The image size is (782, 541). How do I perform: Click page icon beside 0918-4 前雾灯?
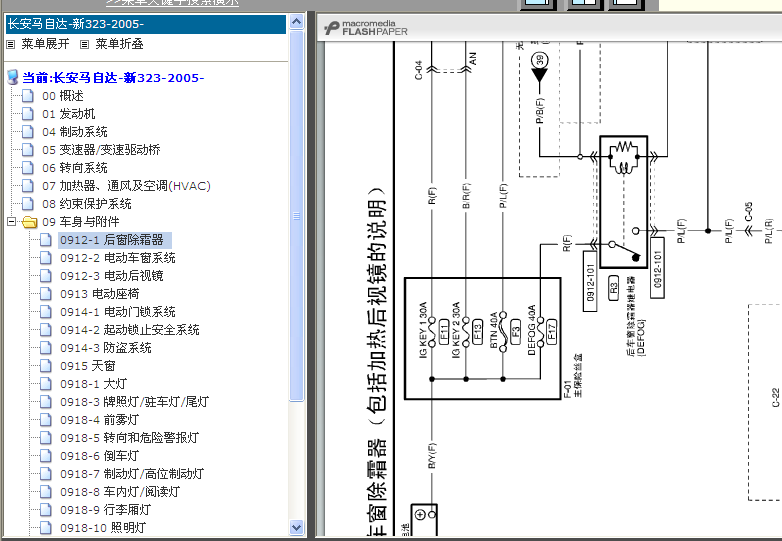click(46, 420)
